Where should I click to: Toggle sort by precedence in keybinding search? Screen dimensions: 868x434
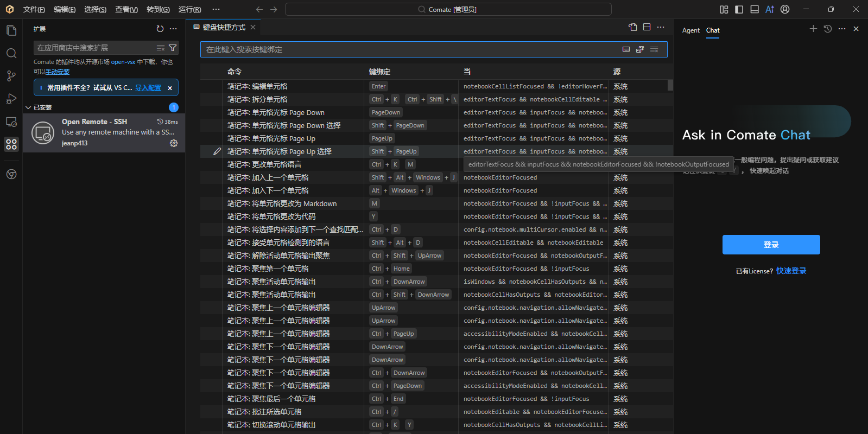640,49
